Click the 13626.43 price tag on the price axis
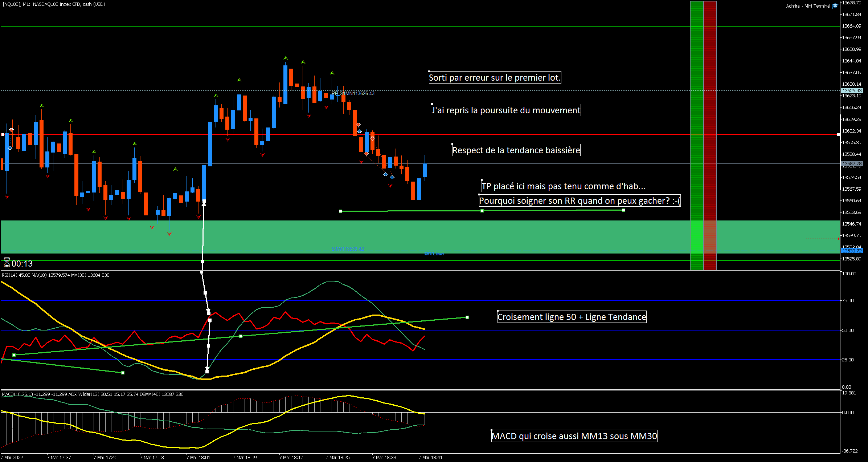The image size is (868, 462). click(x=851, y=90)
